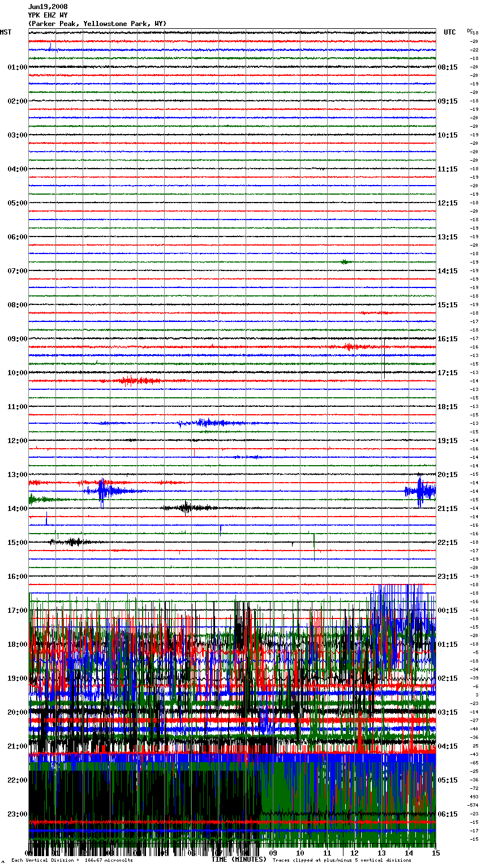
Task: Click the 12:15 UTC time label
Action: tap(448, 203)
